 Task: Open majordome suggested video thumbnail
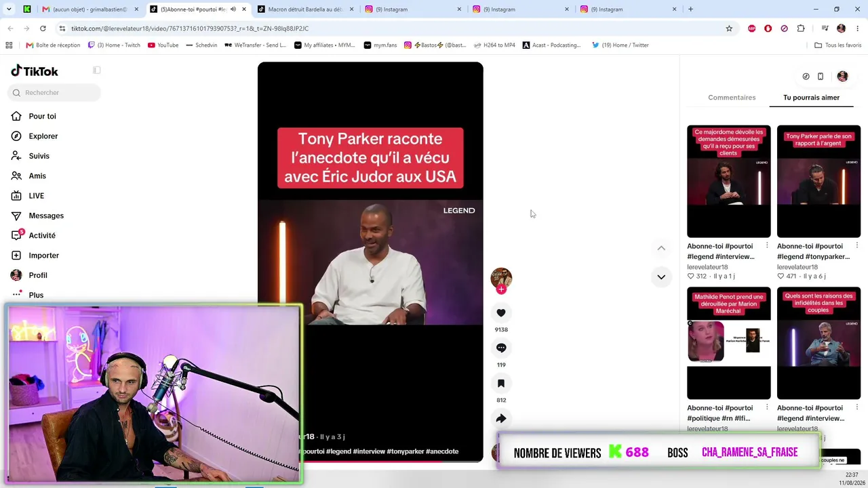tap(728, 181)
